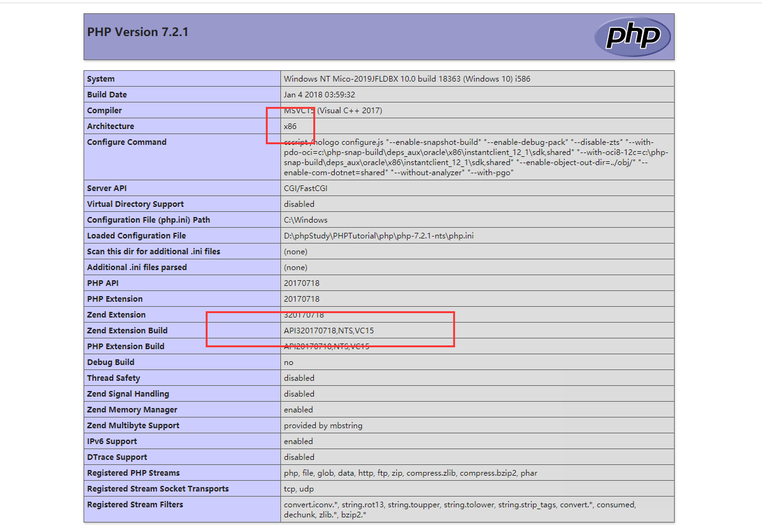
Task: Click the 'Debug Build' label
Action: pyautogui.click(x=111, y=362)
